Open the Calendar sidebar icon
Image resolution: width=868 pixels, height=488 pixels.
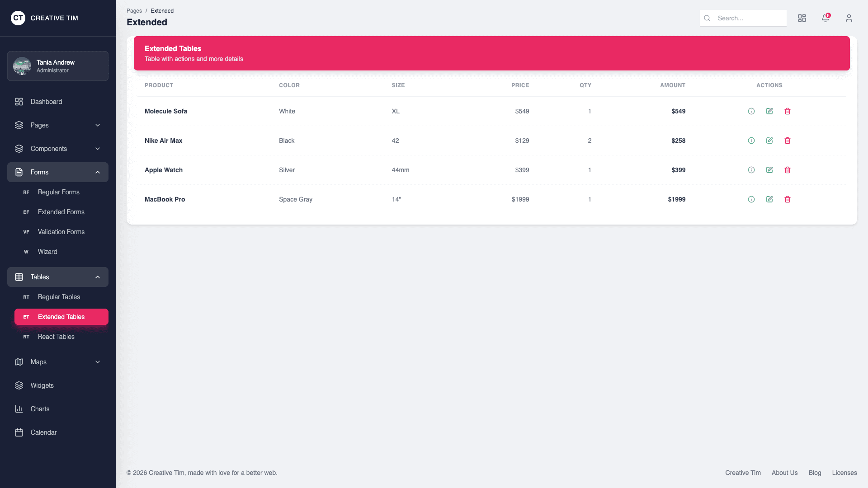[x=19, y=432]
